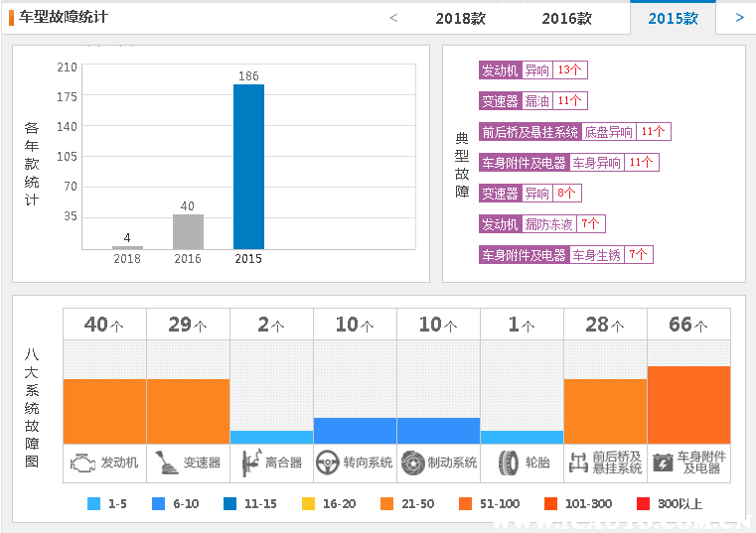Click the suspension (前后桥及悬挂系统) icon
756x533 pixels.
577,463
